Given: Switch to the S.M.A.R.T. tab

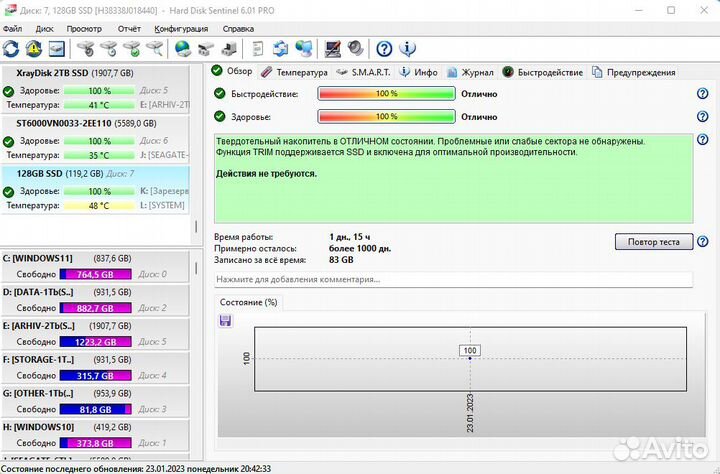Looking at the screenshot, I should 363,73.
